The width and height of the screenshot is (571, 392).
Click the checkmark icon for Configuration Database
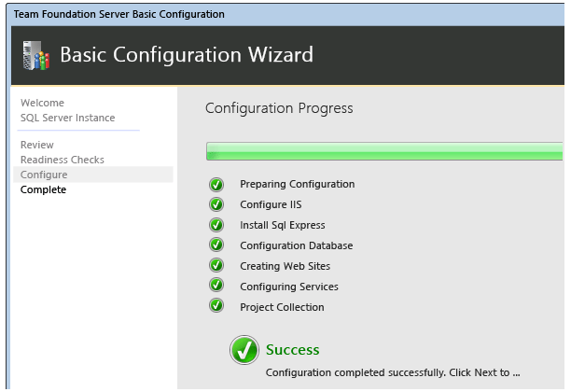216,245
